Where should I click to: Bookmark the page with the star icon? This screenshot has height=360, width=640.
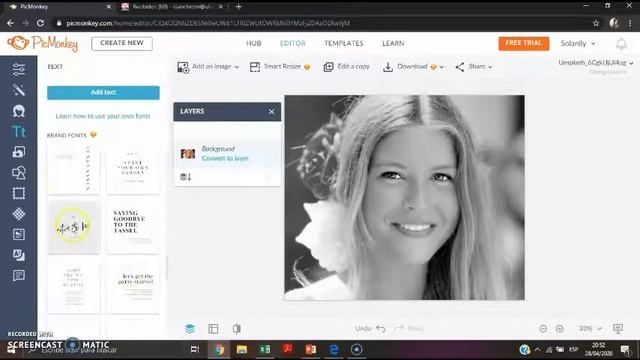pos(596,23)
